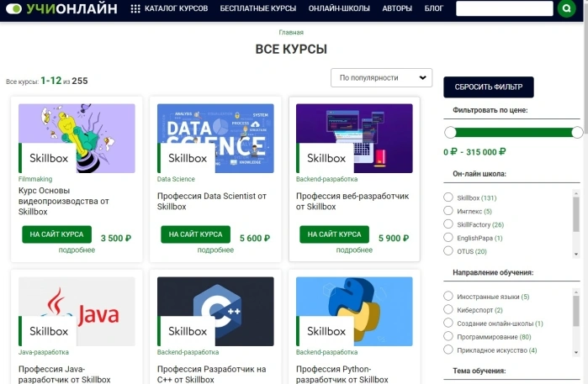Open the web developer course thumbnail
This screenshot has height=384, width=588.
(x=354, y=139)
